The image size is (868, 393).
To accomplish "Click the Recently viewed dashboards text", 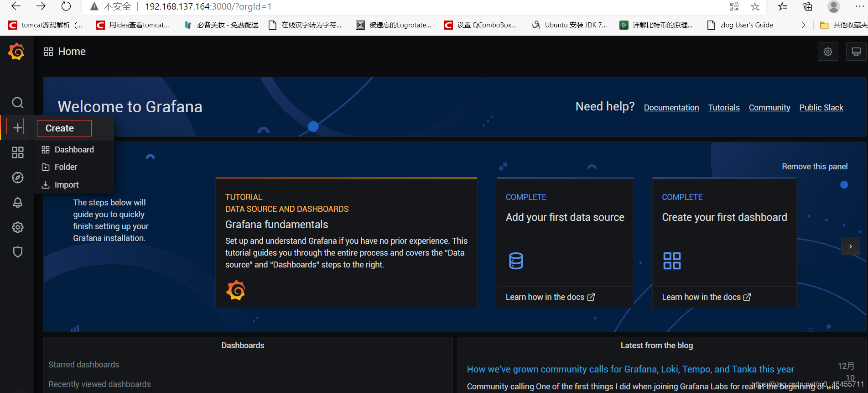I will tap(99, 384).
